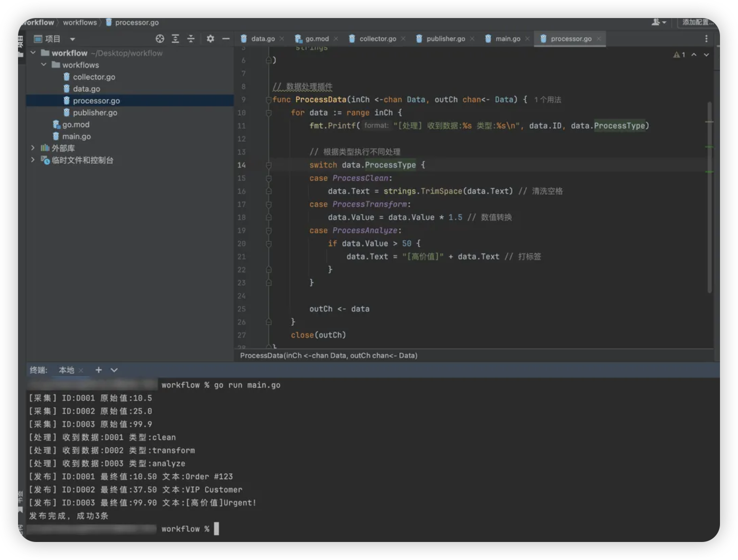Add a new terminal session with plus

point(99,370)
